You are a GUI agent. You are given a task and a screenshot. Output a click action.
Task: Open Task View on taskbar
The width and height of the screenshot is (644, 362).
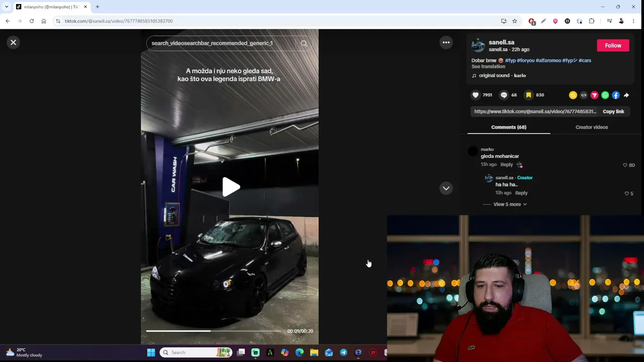coord(241,352)
